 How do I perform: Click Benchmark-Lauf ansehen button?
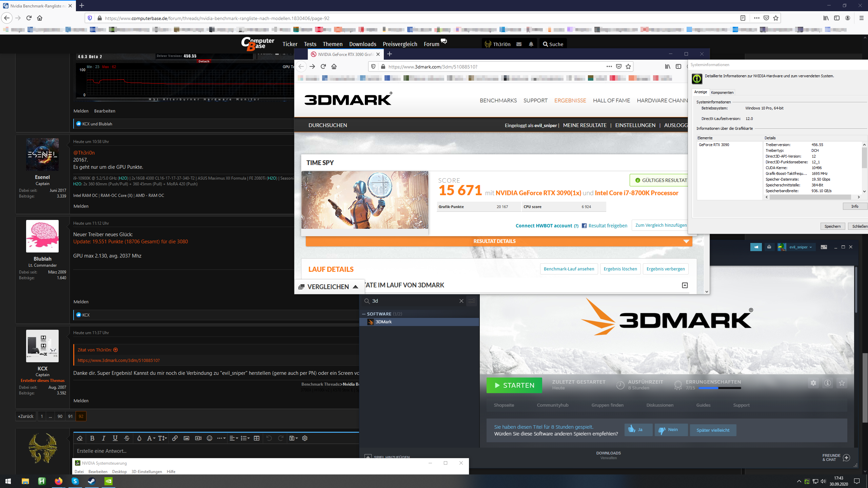[x=569, y=269]
